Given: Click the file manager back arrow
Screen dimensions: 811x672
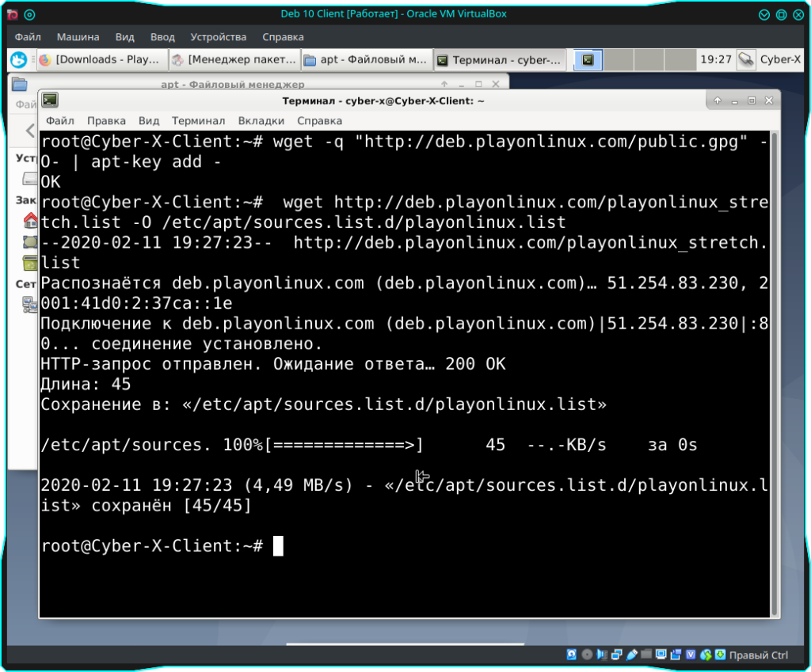Looking at the screenshot, I should pyautogui.click(x=30, y=131).
